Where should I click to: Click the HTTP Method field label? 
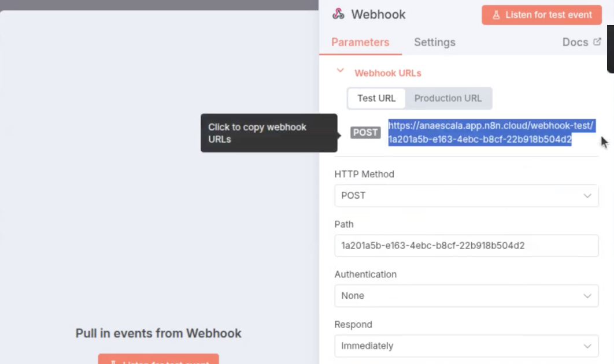pos(364,174)
